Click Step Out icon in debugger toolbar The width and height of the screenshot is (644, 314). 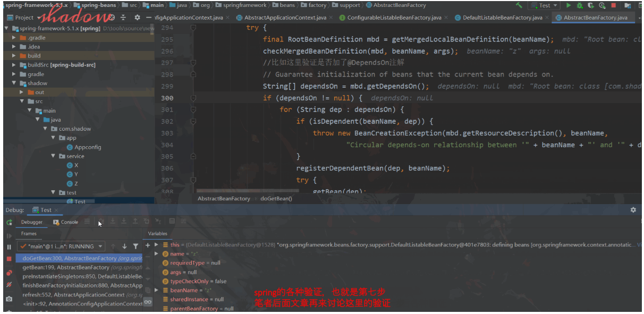tap(135, 221)
